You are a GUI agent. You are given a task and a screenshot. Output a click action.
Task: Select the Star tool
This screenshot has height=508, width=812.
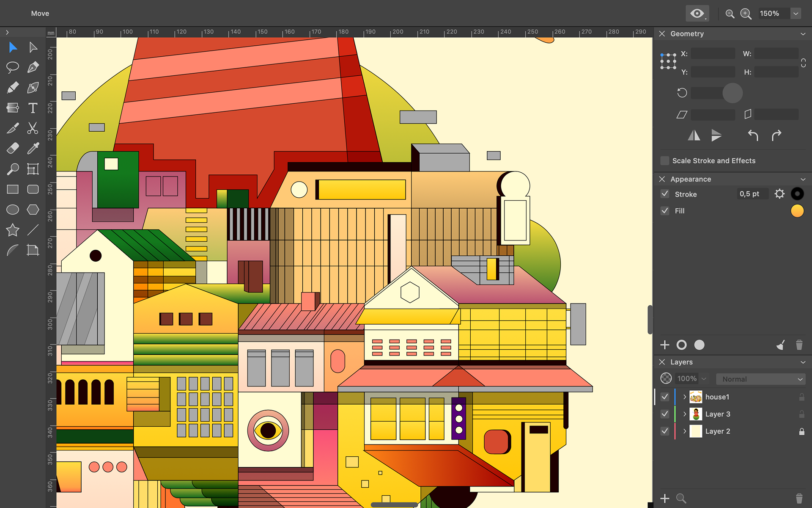(13, 230)
